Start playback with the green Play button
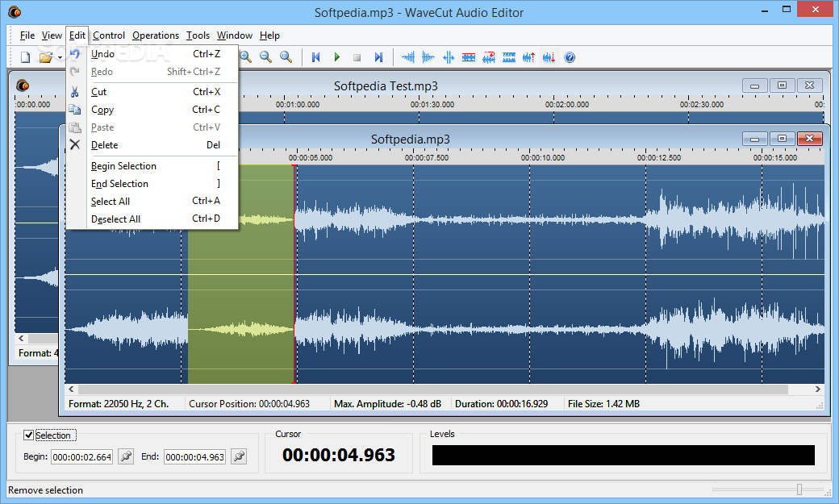839x504 pixels. [x=336, y=57]
